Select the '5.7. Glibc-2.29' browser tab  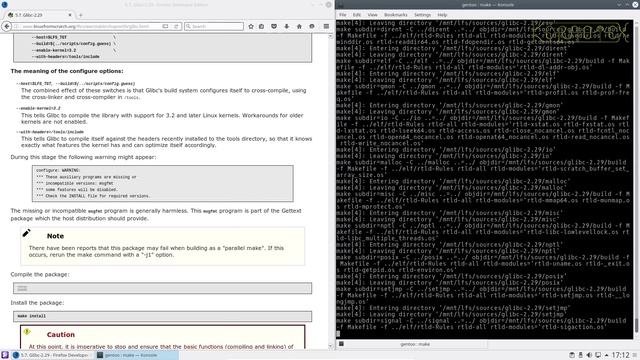click(x=39, y=15)
